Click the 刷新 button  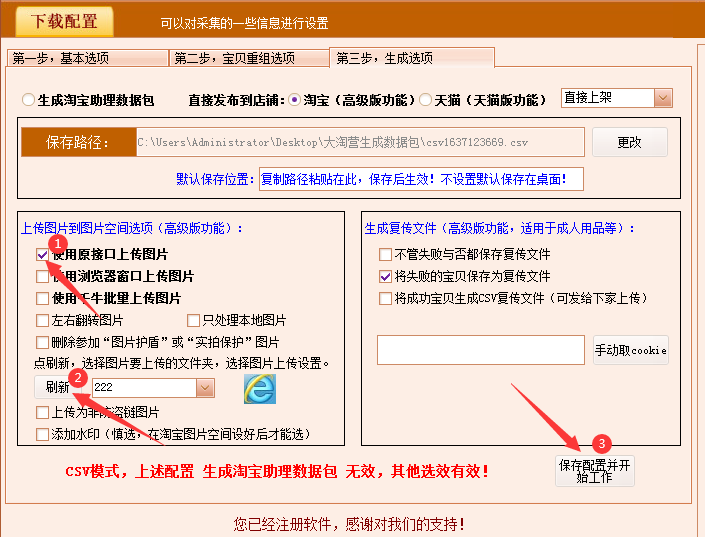click(x=58, y=387)
